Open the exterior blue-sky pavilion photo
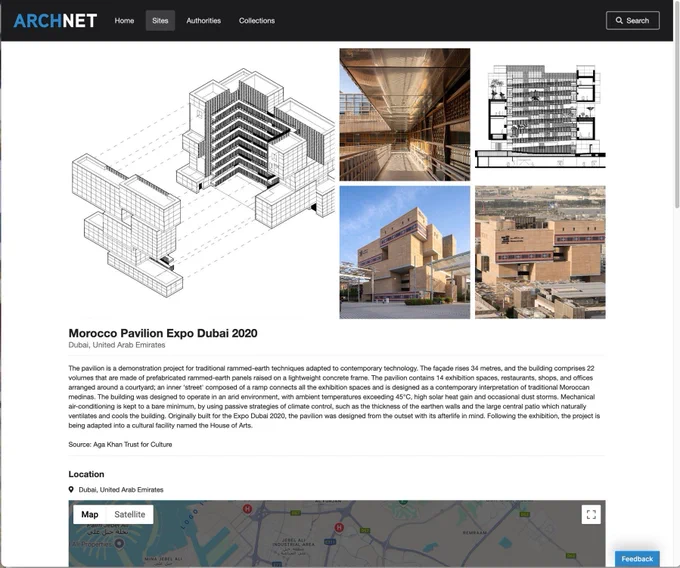The height and width of the screenshot is (568, 680). [405, 252]
